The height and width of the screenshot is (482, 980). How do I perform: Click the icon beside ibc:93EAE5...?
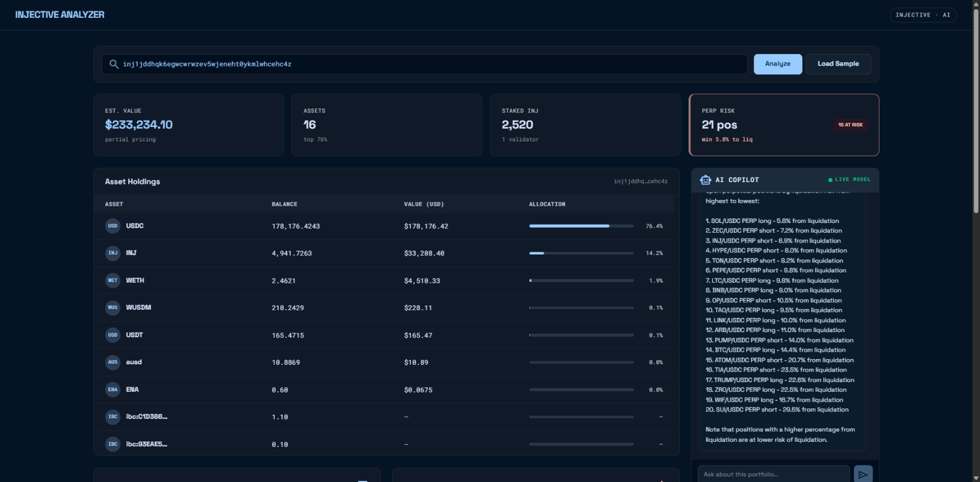pyautogui.click(x=113, y=444)
